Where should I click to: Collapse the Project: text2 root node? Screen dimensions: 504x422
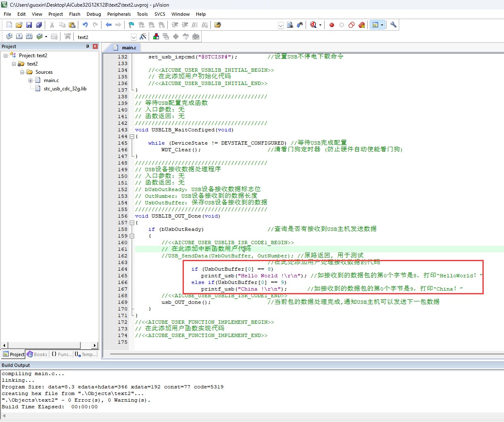[6, 56]
